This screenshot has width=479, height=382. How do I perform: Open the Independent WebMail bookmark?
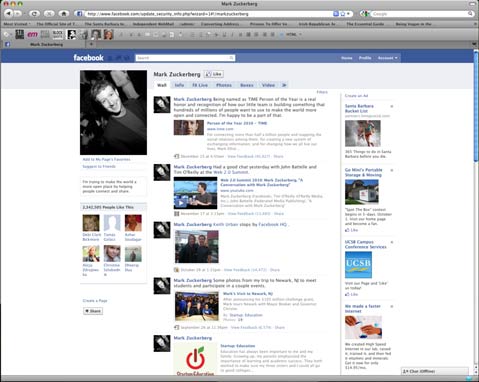pyautogui.click(x=153, y=24)
